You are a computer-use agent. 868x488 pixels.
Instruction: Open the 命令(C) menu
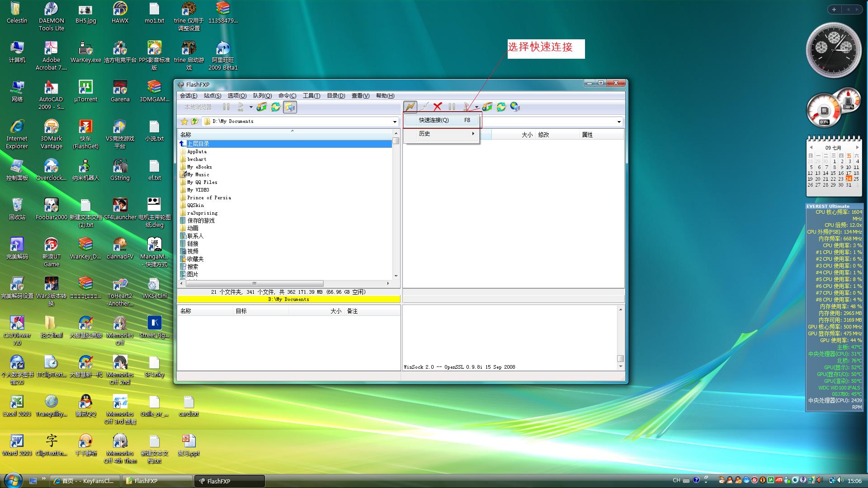(x=287, y=96)
